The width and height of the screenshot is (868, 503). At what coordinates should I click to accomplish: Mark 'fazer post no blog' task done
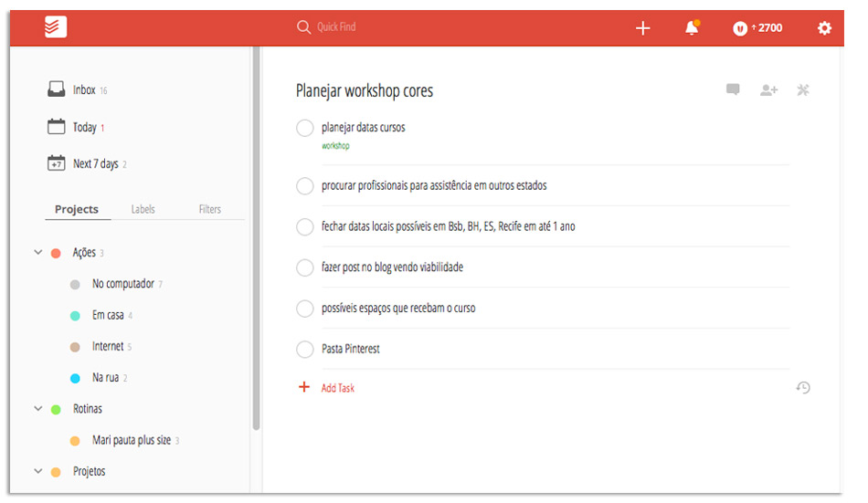coord(305,267)
